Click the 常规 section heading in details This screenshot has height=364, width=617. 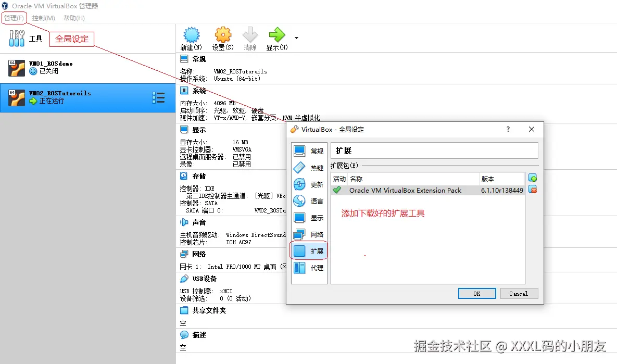pos(199,59)
